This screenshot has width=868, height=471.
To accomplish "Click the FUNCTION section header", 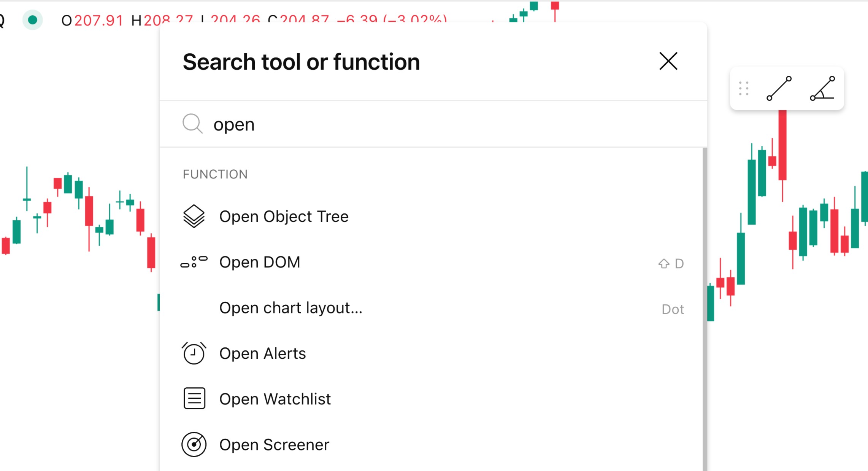I will [x=215, y=174].
